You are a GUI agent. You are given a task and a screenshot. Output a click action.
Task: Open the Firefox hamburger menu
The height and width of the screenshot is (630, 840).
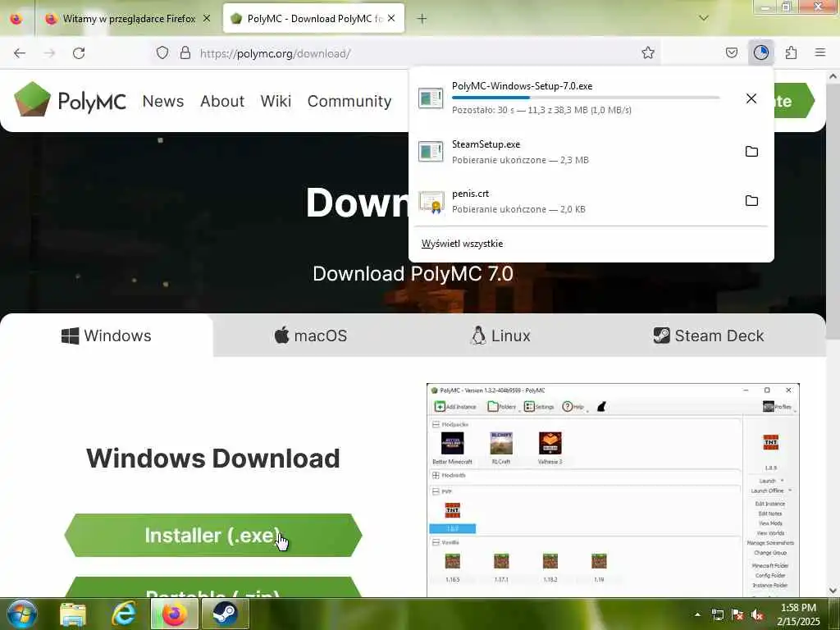[820, 52]
